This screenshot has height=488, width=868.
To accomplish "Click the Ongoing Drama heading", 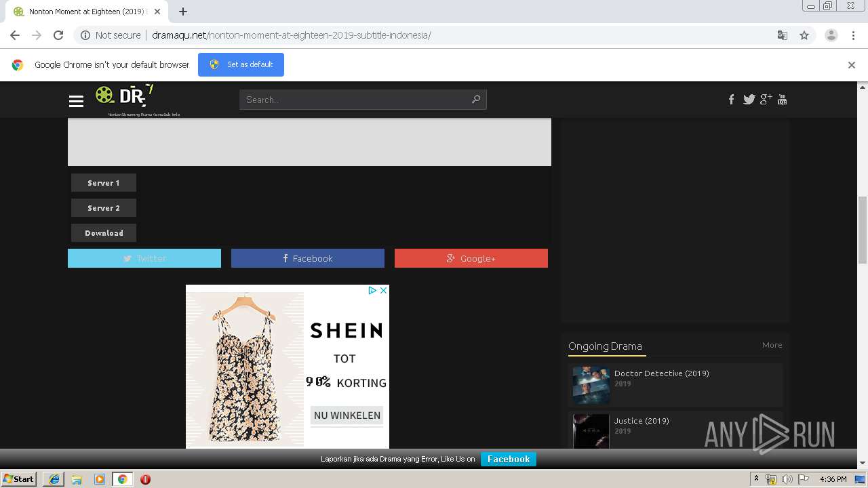I will (605, 346).
